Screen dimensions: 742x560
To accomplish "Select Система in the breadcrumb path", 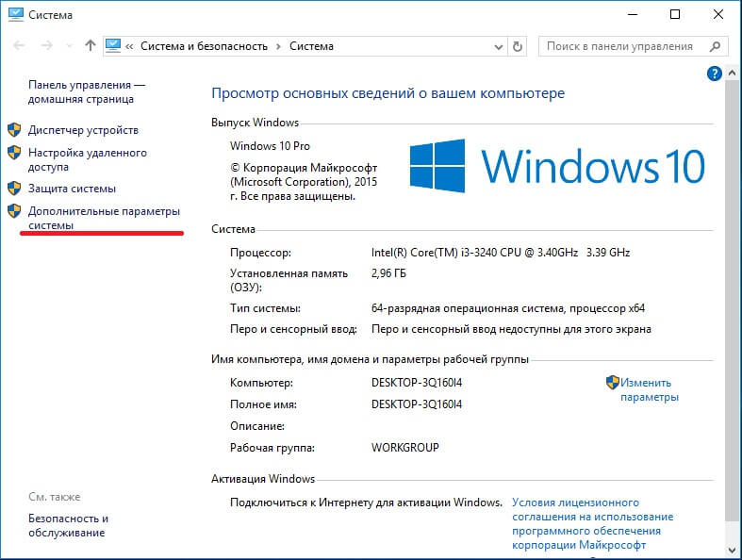I will pyautogui.click(x=311, y=46).
